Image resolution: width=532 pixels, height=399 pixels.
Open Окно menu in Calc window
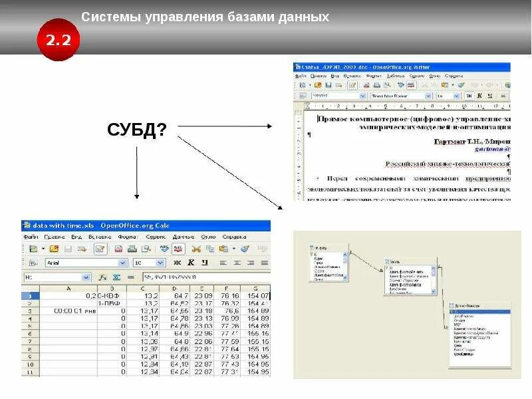click(208, 237)
